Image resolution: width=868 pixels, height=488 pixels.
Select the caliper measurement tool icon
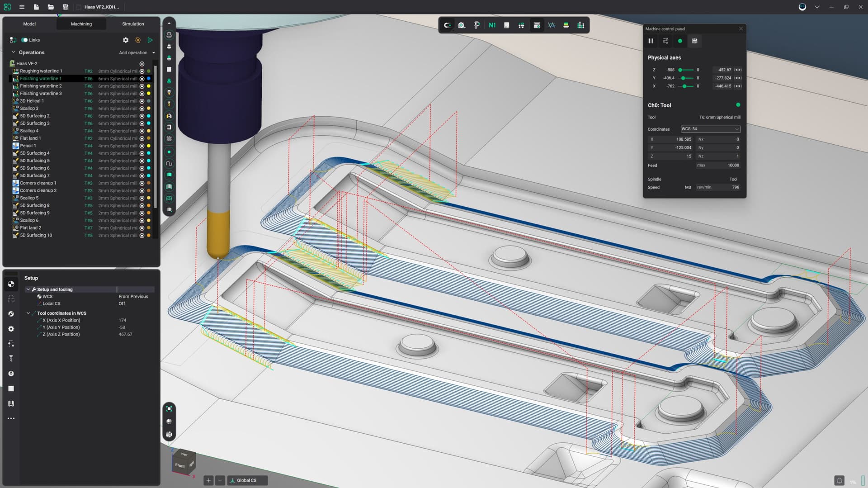[x=476, y=25]
